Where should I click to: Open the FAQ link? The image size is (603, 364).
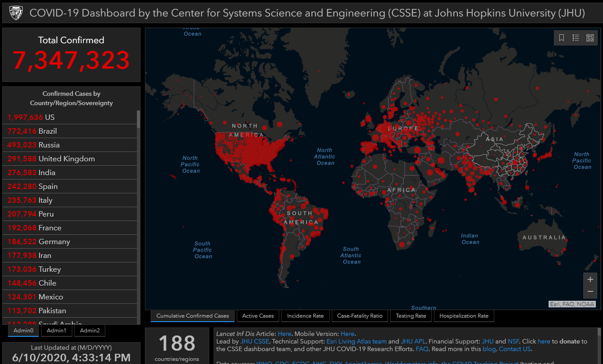(422, 349)
